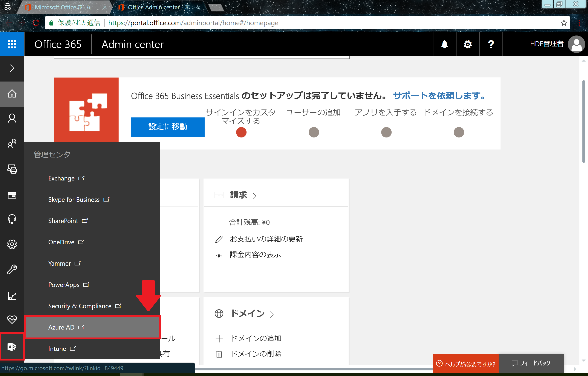Open the Office 365 app launcher grid
This screenshot has height=376, width=588.
12,44
